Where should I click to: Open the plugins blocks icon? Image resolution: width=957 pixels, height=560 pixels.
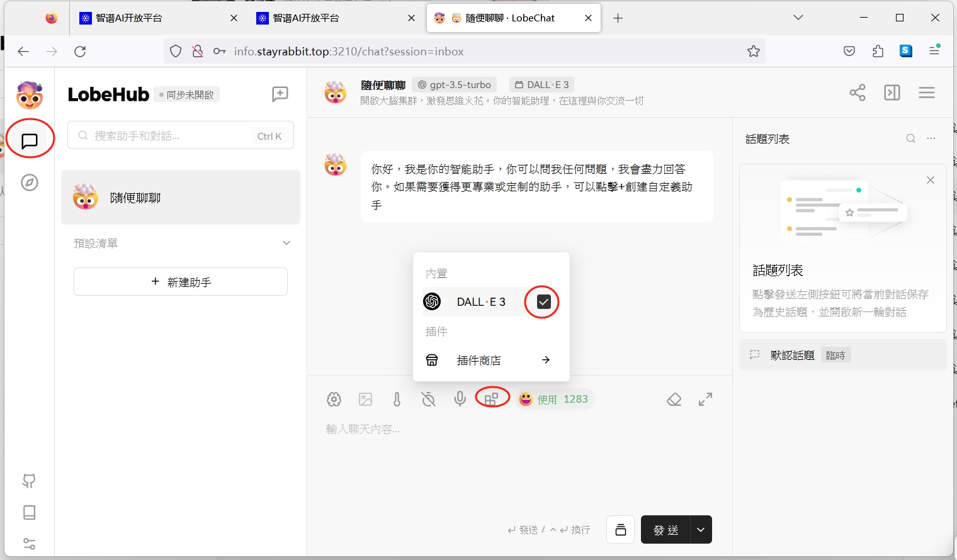[492, 398]
